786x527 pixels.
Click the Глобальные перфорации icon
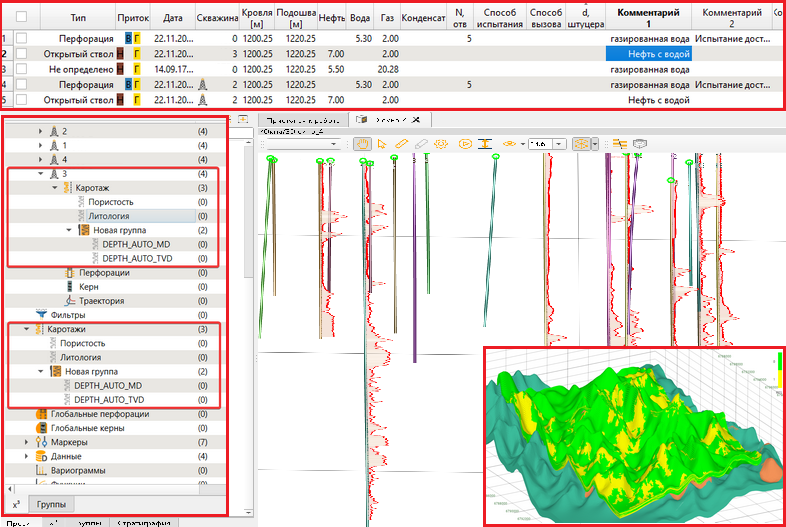[41, 414]
